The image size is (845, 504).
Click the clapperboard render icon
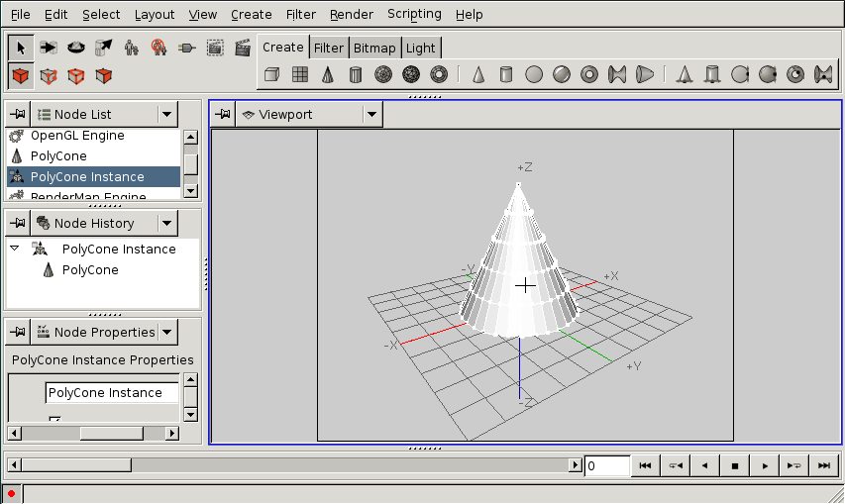coord(242,48)
